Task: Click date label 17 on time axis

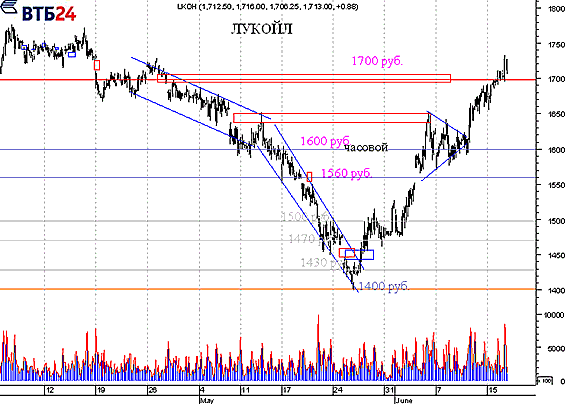Action: 287,391
